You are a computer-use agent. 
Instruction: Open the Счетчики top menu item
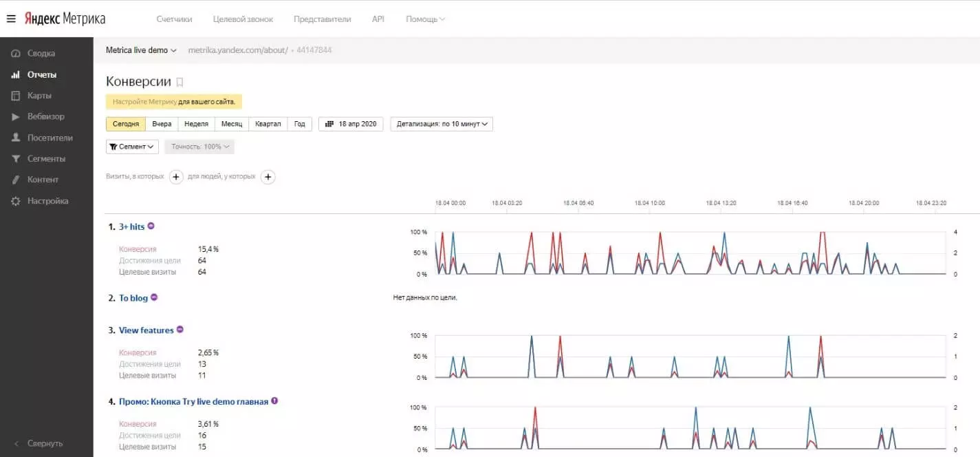174,19
